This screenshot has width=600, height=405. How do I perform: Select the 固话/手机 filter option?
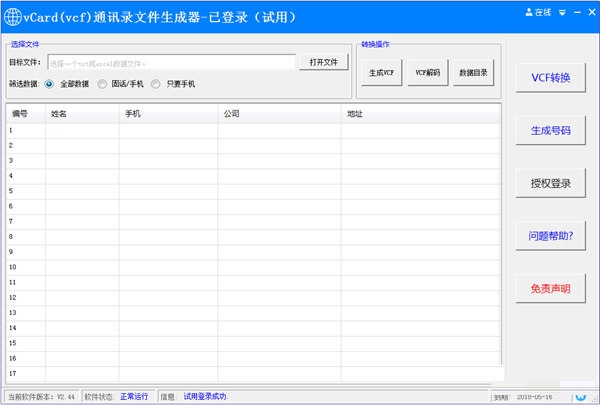click(102, 84)
